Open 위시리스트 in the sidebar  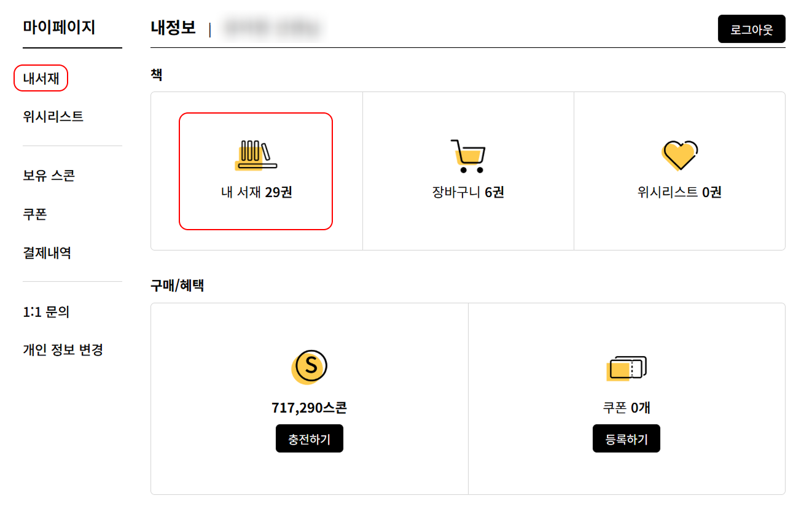click(x=53, y=116)
